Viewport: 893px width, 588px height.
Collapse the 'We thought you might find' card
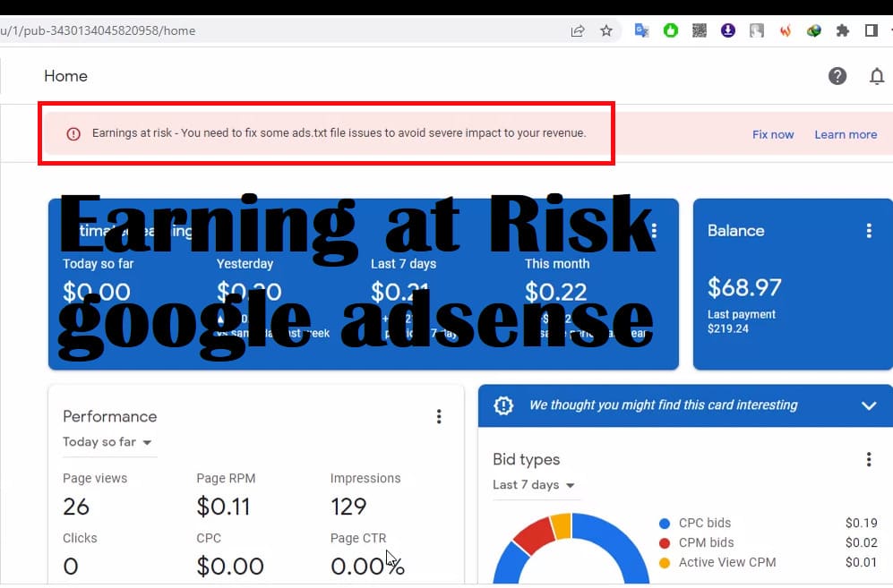[868, 405]
